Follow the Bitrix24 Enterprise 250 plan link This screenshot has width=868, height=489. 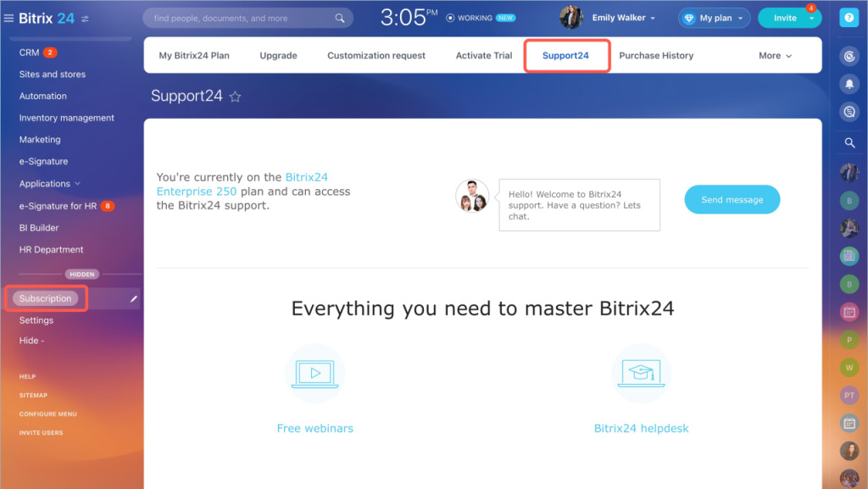pyautogui.click(x=242, y=184)
